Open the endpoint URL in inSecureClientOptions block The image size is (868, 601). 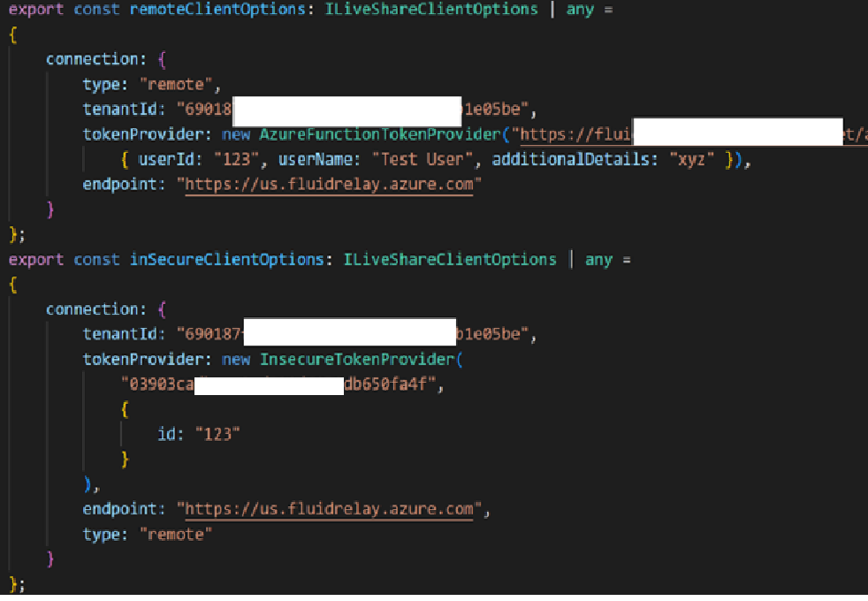click(x=329, y=509)
